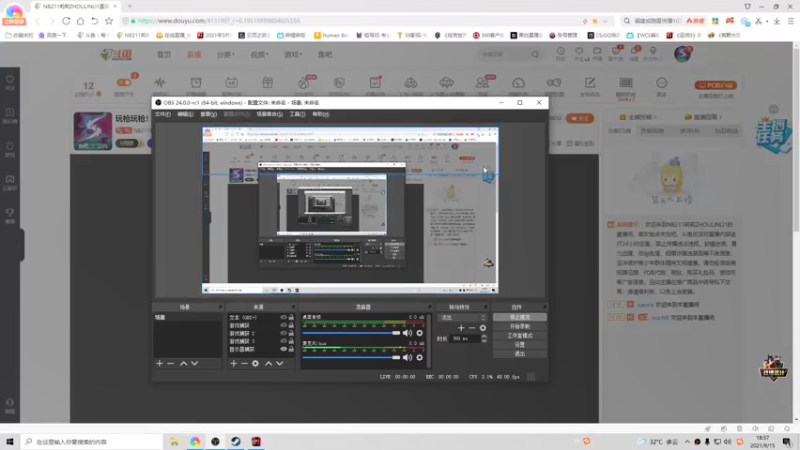Open microphone/Aux gear settings in OBS mixer
The image size is (800, 450).
pos(419,358)
